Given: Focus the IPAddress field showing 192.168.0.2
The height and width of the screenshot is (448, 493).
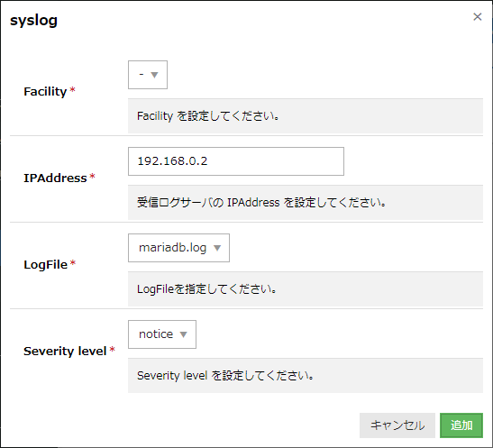Looking at the screenshot, I should coord(236,161).
